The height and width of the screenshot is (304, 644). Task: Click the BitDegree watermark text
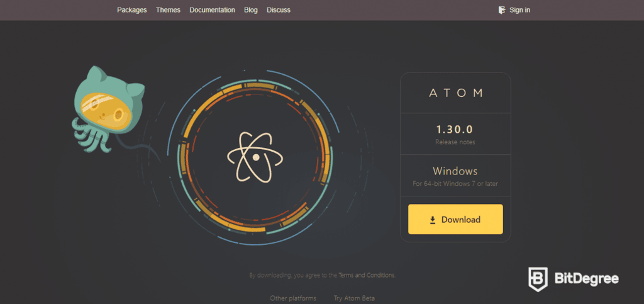coord(586,279)
